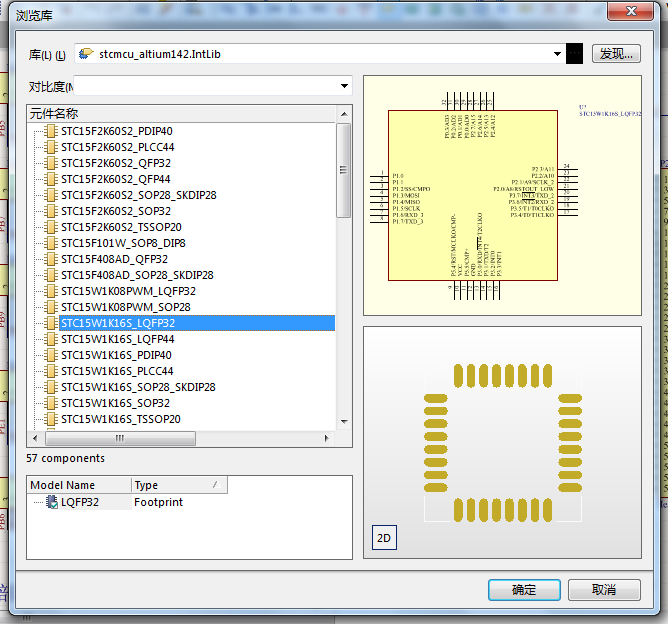Select STC15F2K60S2_PDIP40 in the component list
668x624 pixels.
click(117, 131)
